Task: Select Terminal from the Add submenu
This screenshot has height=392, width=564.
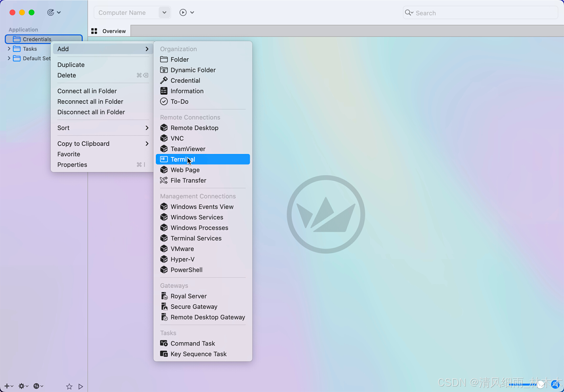Action: tap(203, 159)
